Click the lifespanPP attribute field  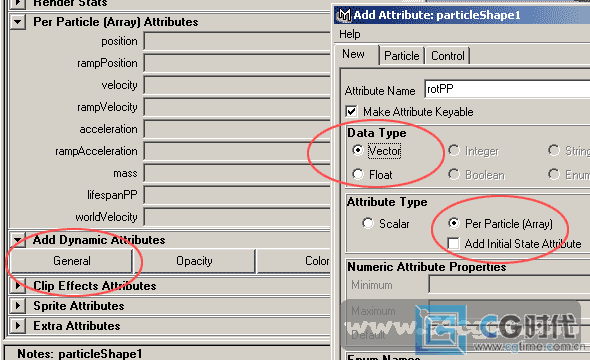237,195
